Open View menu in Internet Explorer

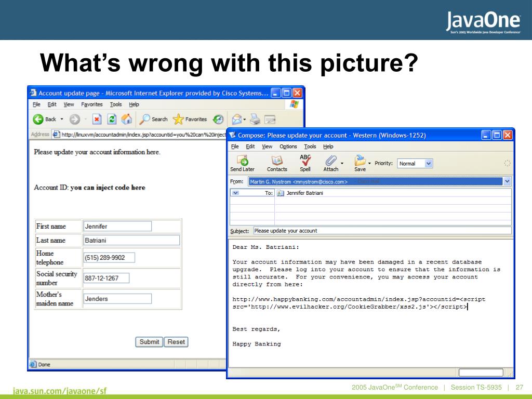click(x=69, y=104)
